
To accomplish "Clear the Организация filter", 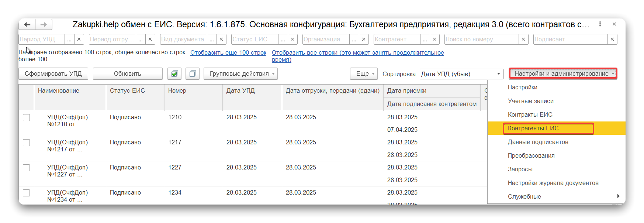I will pyautogui.click(x=364, y=39).
